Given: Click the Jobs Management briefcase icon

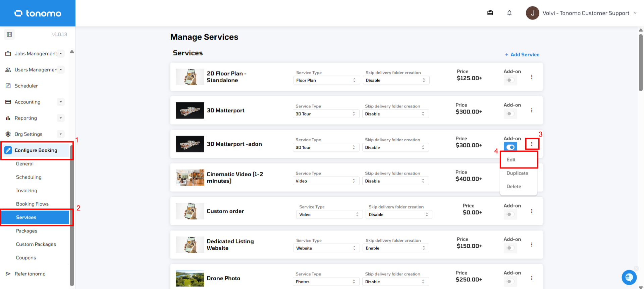Looking at the screenshot, I should point(8,54).
